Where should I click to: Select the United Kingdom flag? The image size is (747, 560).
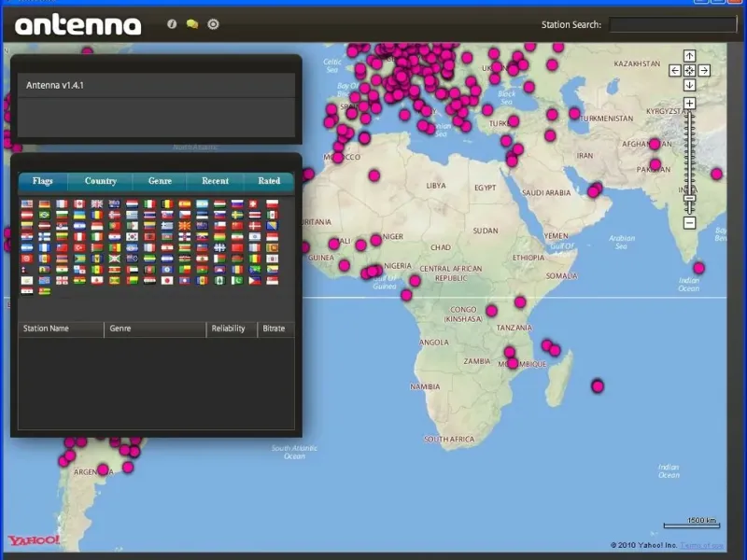(97, 203)
